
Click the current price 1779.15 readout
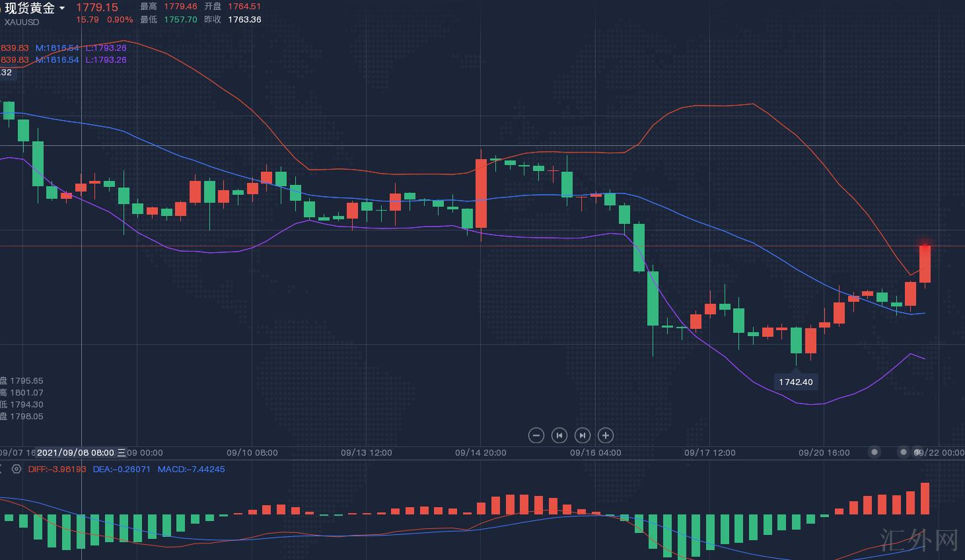click(x=97, y=7)
